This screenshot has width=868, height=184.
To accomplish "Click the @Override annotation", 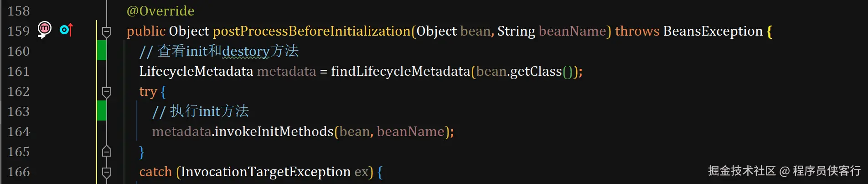I will 160,11.
